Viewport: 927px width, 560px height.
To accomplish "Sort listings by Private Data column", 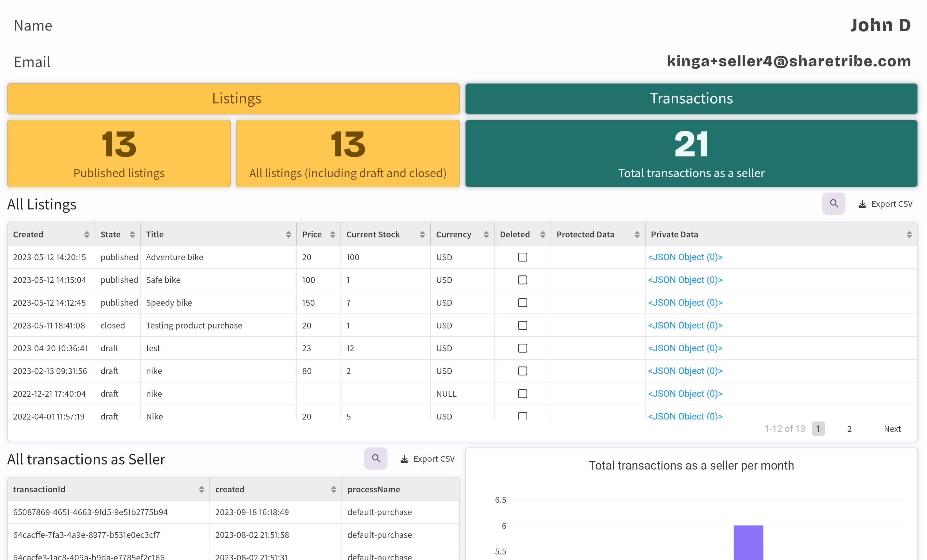I will (x=909, y=234).
